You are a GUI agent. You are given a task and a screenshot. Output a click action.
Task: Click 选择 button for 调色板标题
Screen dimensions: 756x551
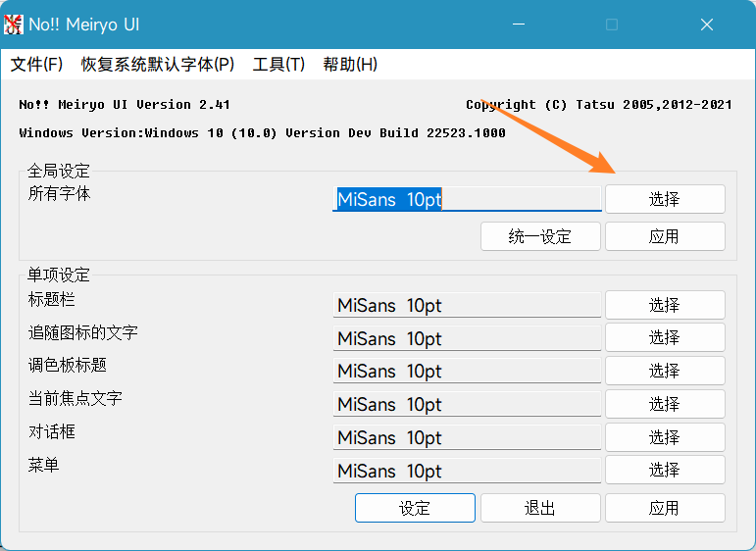665,371
